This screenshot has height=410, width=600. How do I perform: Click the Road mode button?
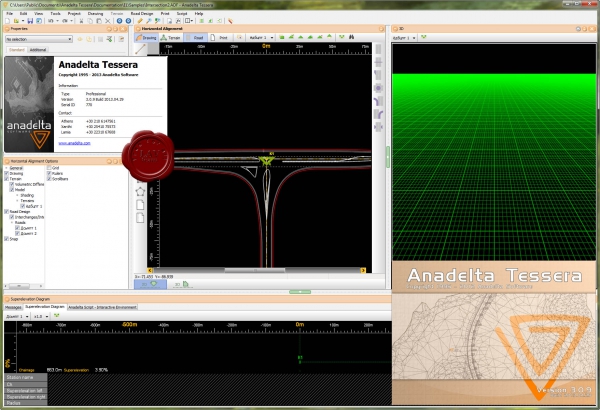pyautogui.click(x=196, y=38)
